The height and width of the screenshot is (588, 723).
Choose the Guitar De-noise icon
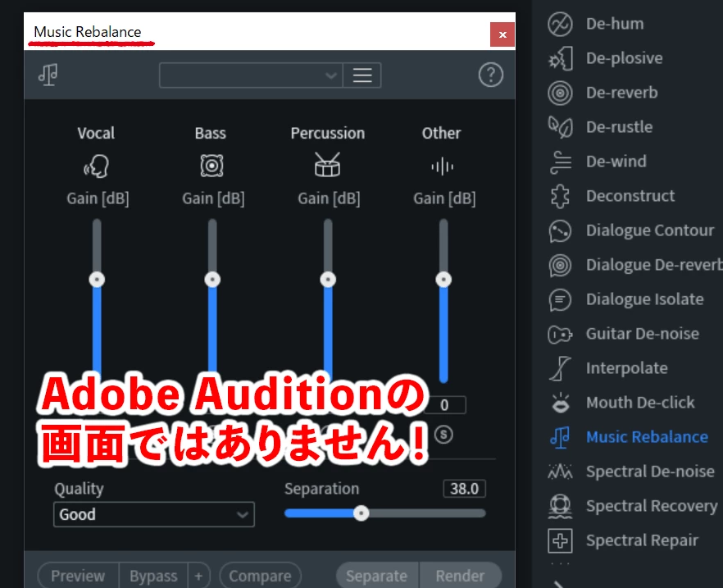point(560,334)
